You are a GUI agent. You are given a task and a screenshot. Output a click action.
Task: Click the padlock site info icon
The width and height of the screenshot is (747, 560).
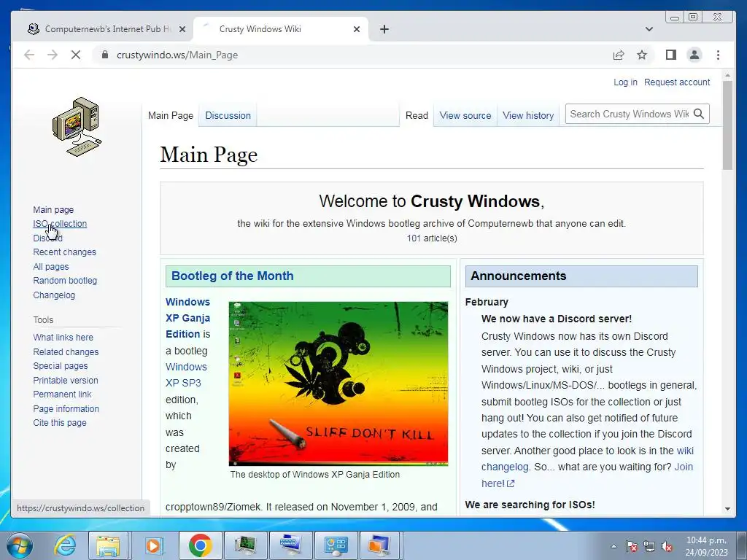coord(105,55)
